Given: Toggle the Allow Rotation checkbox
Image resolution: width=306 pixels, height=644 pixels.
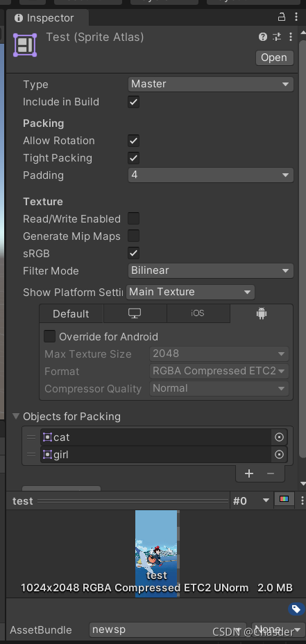Looking at the screenshot, I should pyautogui.click(x=133, y=141).
